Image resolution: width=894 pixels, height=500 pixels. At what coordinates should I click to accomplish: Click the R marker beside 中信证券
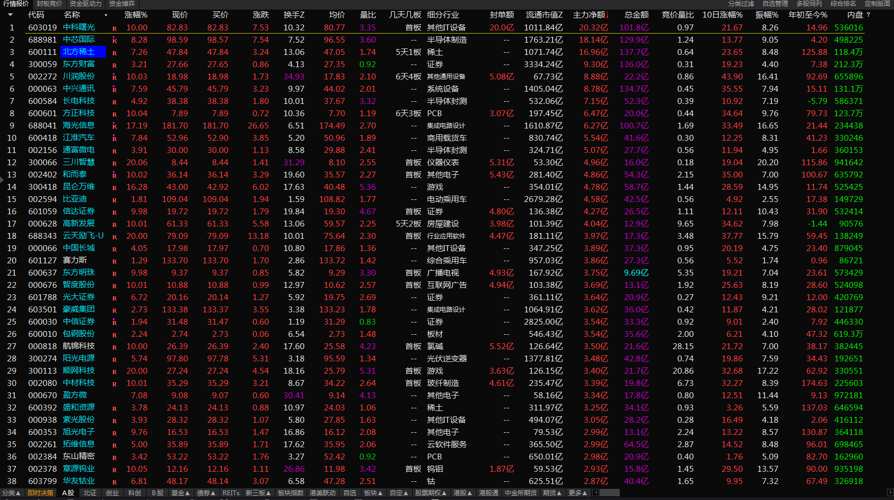115,322
